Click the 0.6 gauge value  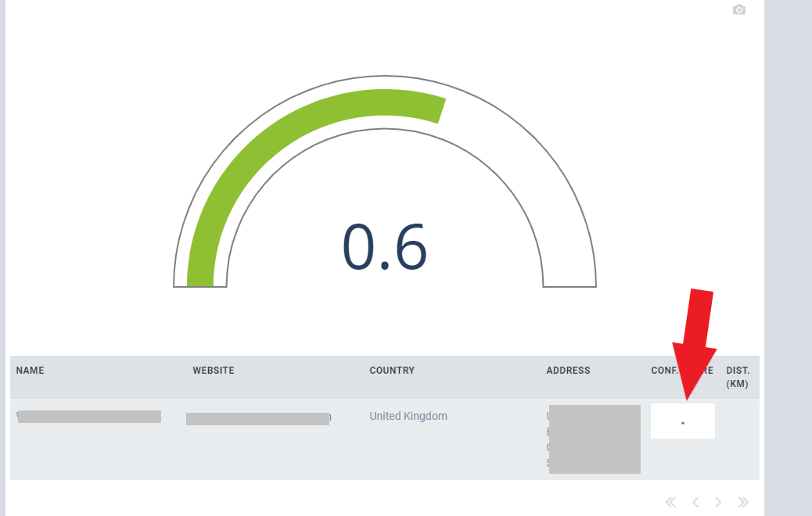click(x=384, y=247)
